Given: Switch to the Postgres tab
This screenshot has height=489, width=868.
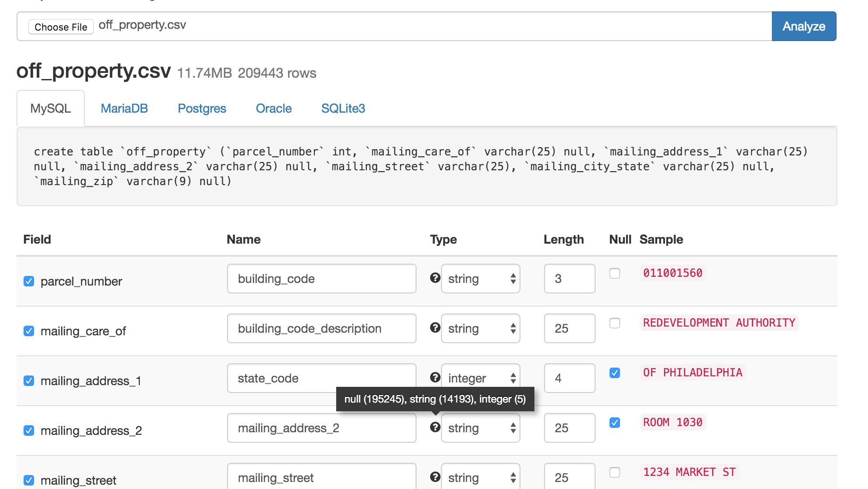Looking at the screenshot, I should tap(202, 108).
